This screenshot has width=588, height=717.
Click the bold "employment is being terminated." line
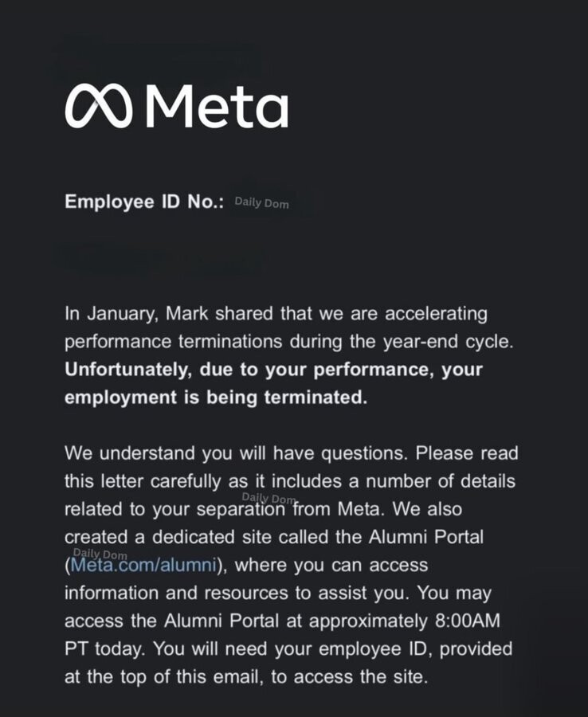(x=215, y=399)
